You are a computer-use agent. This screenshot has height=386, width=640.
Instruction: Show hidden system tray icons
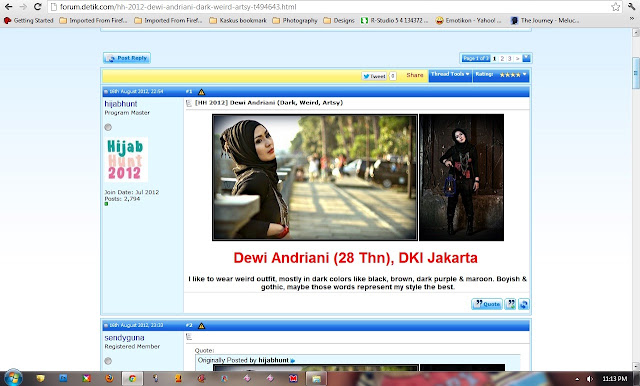tap(577, 379)
